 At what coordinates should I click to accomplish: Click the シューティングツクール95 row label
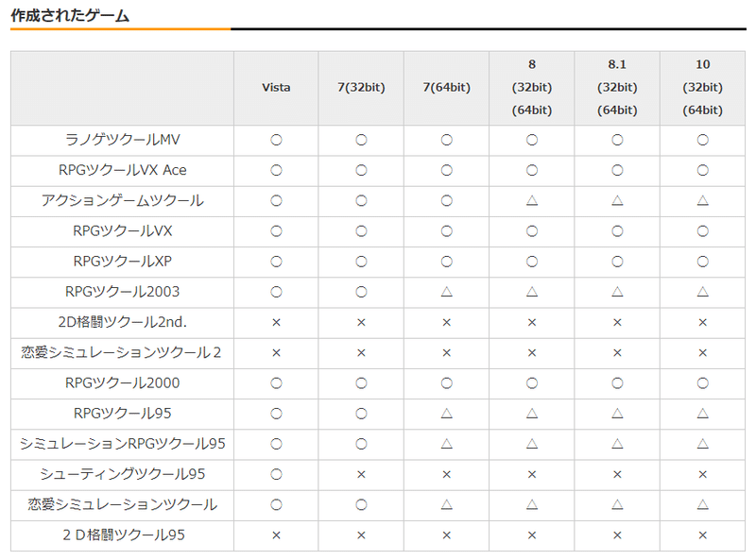point(123,474)
